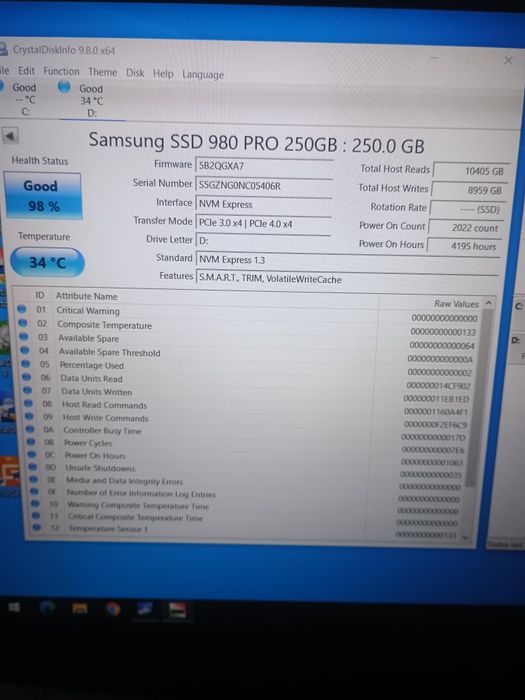The height and width of the screenshot is (700, 525).
Task: Click the 34 °C temperature button
Action: pos(47,262)
